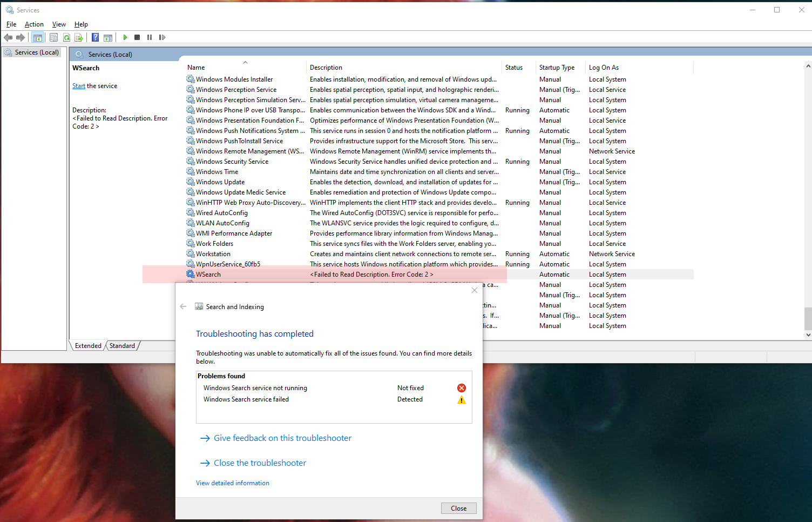Click the gear icon beside Windows Time
Screen dimensions: 812x522
191,172
